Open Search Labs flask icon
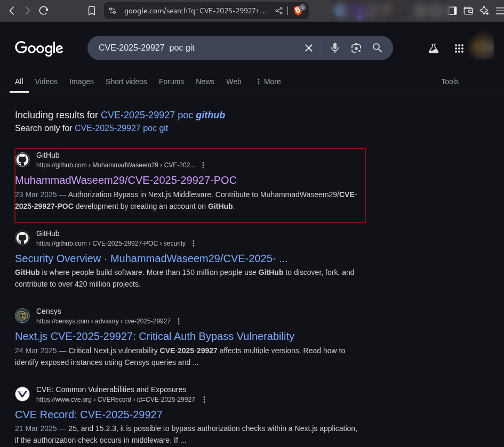The image size is (504, 447). [x=433, y=48]
